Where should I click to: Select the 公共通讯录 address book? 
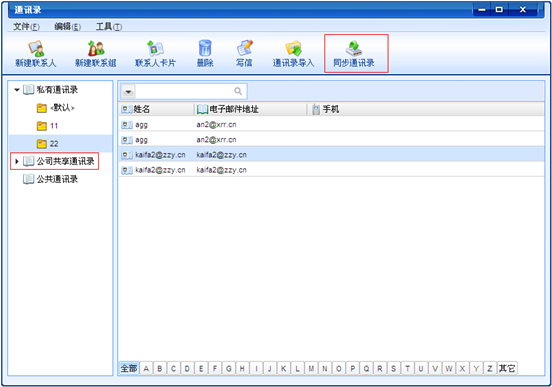pyautogui.click(x=57, y=179)
